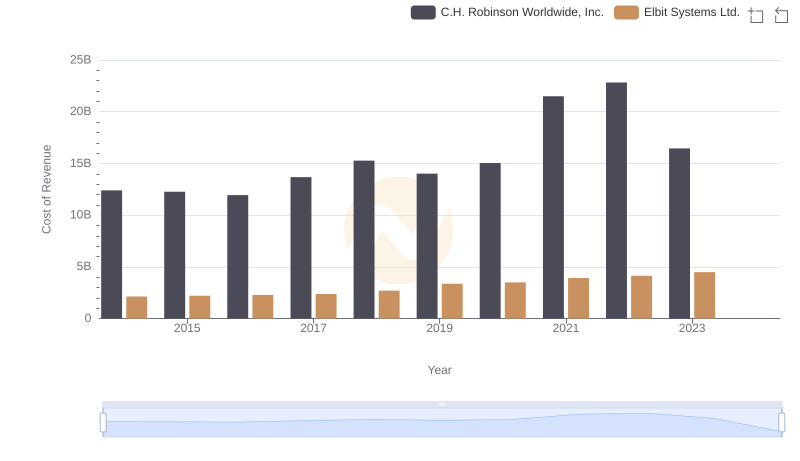Click the Elbit Systems bar for 2017

point(326,306)
